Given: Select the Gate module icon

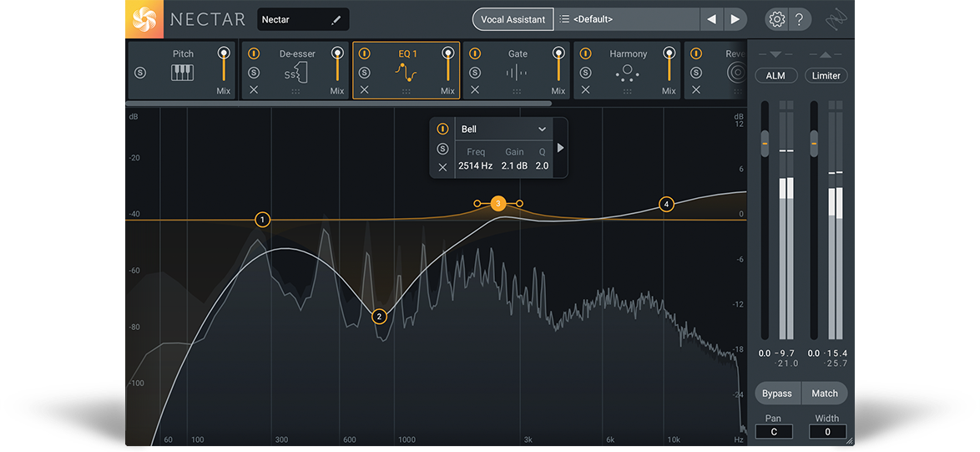Looking at the screenshot, I should tap(517, 74).
